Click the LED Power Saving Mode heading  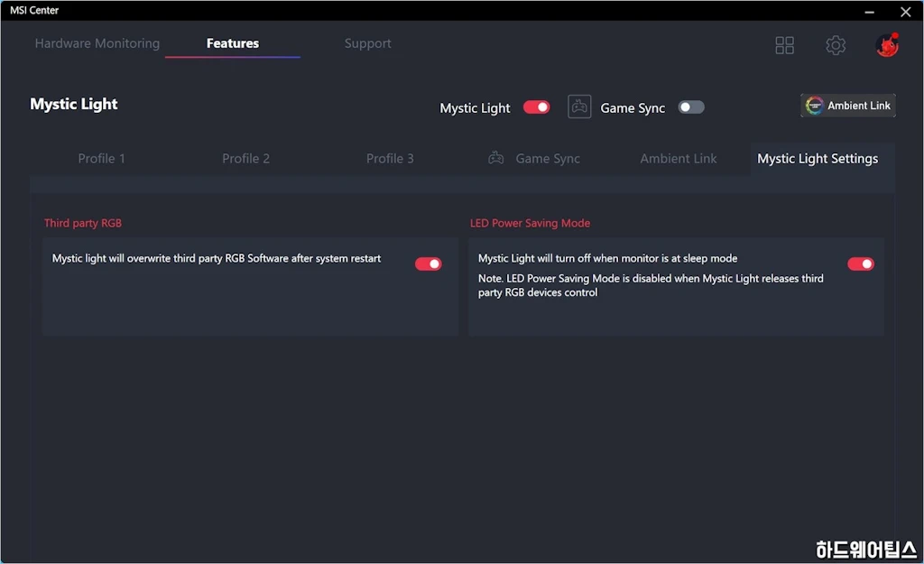point(530,223)
